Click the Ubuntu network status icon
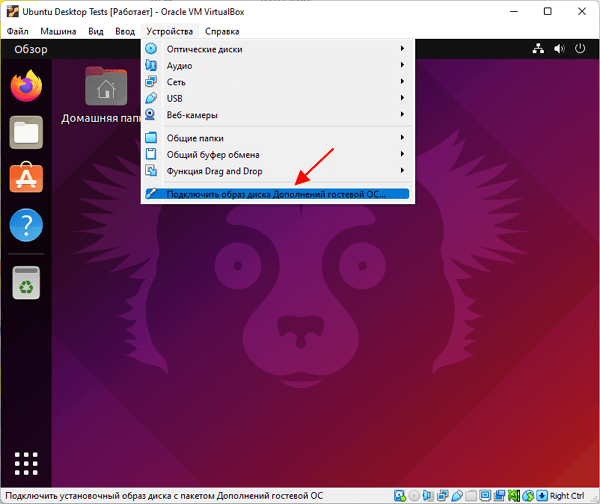600x504 pixels. 538,49
